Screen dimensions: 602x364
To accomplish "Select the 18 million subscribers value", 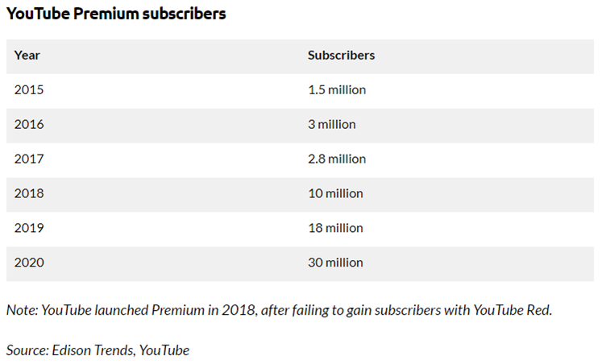I will pyautogui.click(x=335, y=228).
